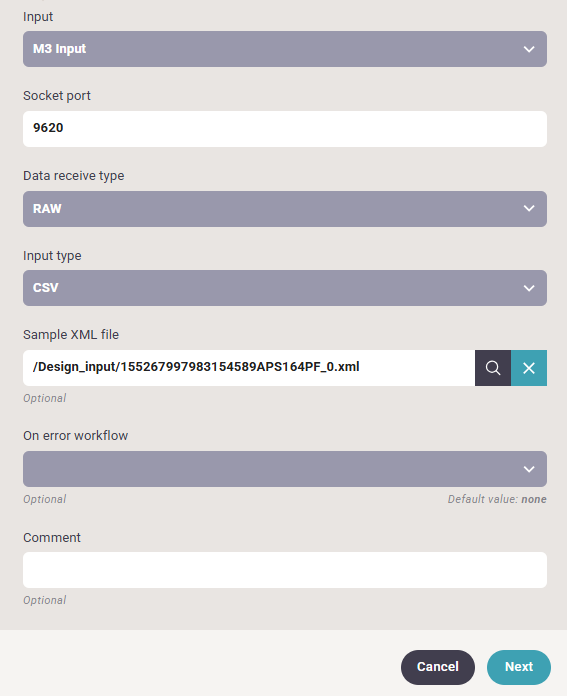
Task: Expand the Data receive type dropdown
Action: (285, 209)
